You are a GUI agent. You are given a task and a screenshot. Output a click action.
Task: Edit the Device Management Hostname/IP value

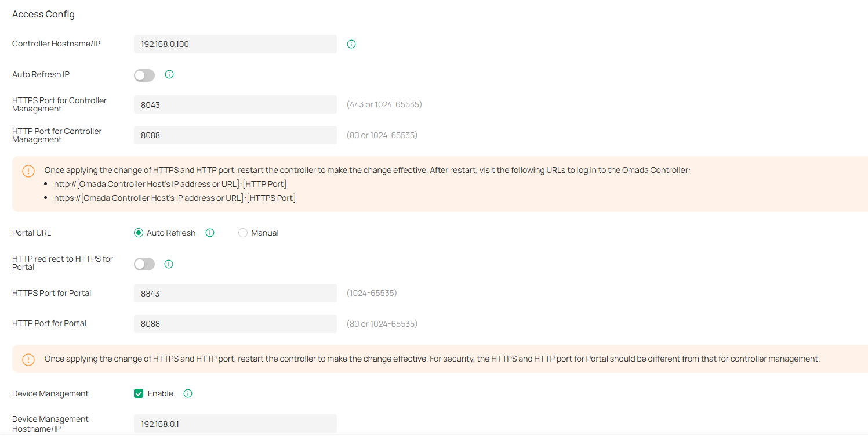pos(235,424)
